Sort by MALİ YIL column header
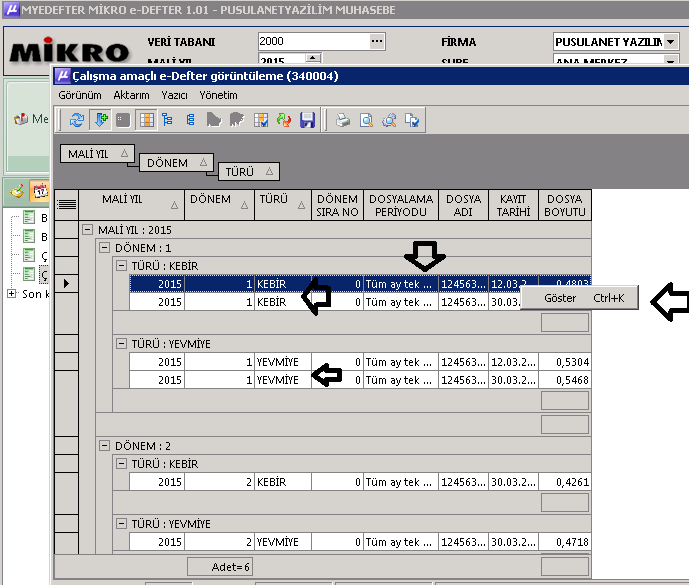 pos(131,205)
